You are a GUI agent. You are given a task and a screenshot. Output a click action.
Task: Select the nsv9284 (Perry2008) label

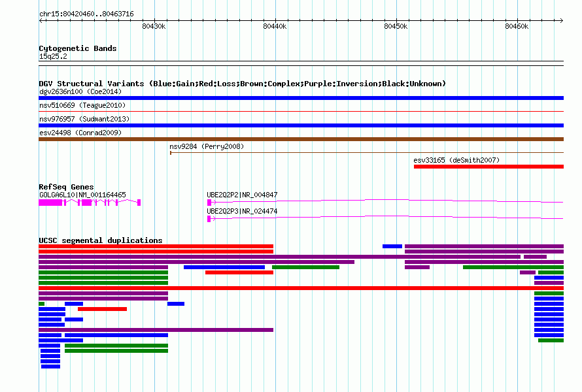pyautogui.click(x=207, y=146)
